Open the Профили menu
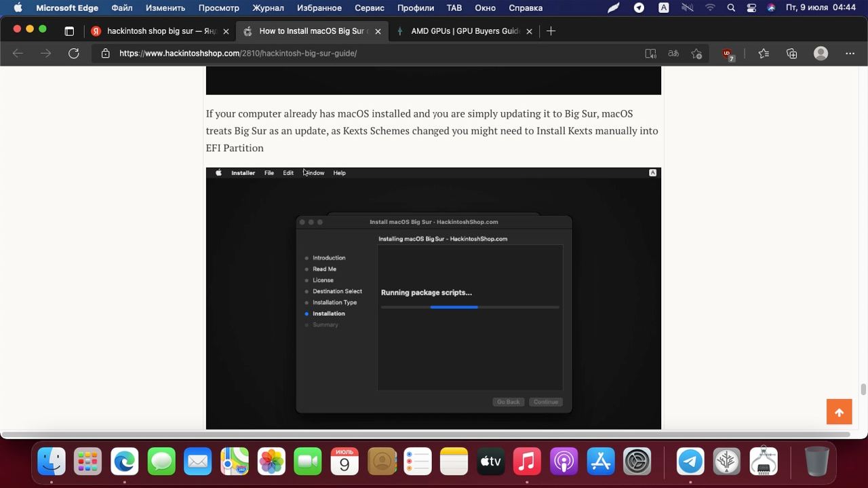This screenshot has width=868, height=488. pyautogui.click(x=415, y=7)
